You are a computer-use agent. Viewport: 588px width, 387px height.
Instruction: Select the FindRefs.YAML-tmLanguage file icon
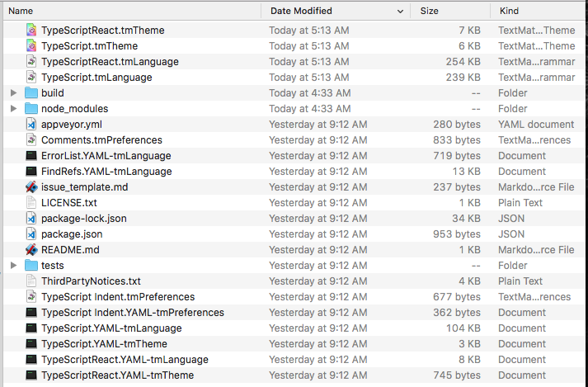click(x=31, y=172)
